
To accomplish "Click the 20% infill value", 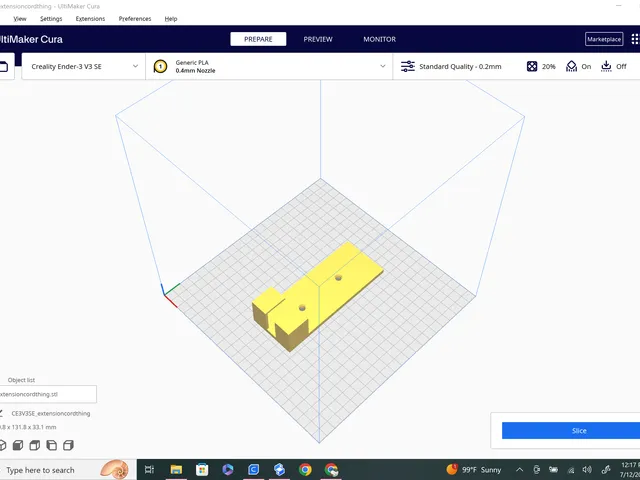I will pyautogui.click(x=549, y=67).
